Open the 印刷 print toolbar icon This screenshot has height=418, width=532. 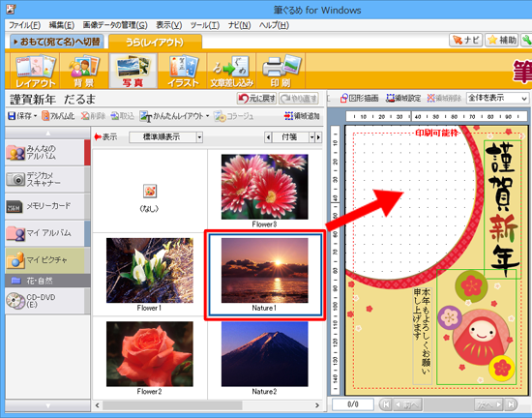(x=281, y=72)
